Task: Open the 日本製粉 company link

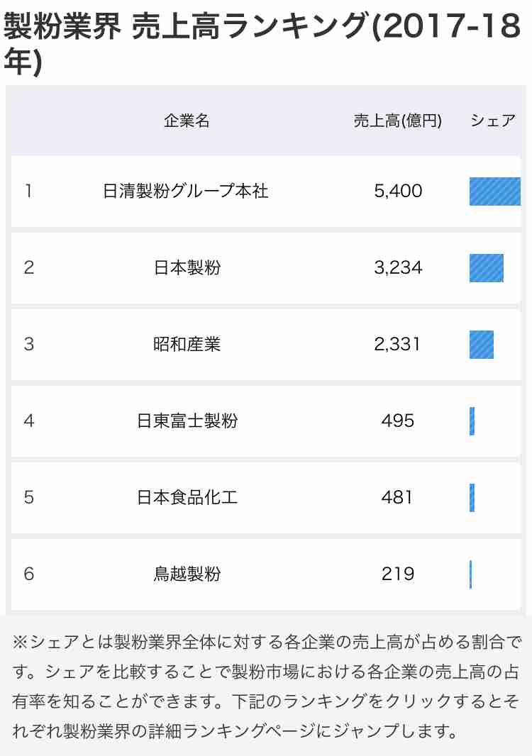Action: click(187, 267)
